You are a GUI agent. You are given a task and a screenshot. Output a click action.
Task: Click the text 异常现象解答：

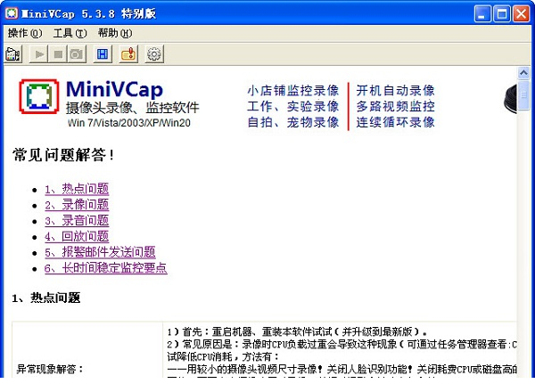(50, 369)
